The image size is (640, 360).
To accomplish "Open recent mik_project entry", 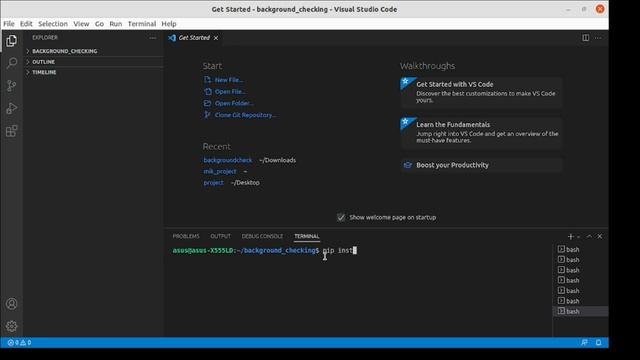I will (x=220, y=171).
